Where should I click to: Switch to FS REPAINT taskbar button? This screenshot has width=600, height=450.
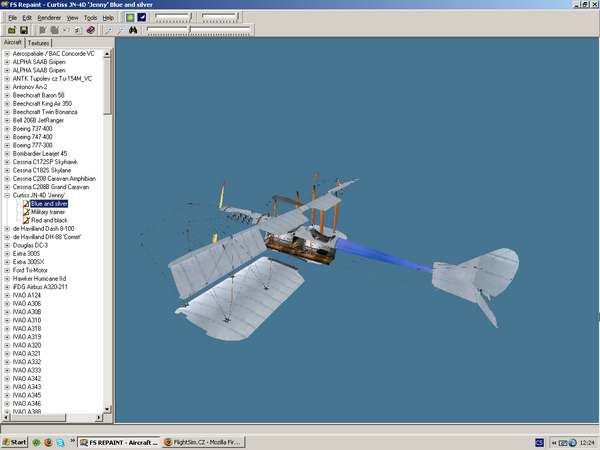point(119,442)
